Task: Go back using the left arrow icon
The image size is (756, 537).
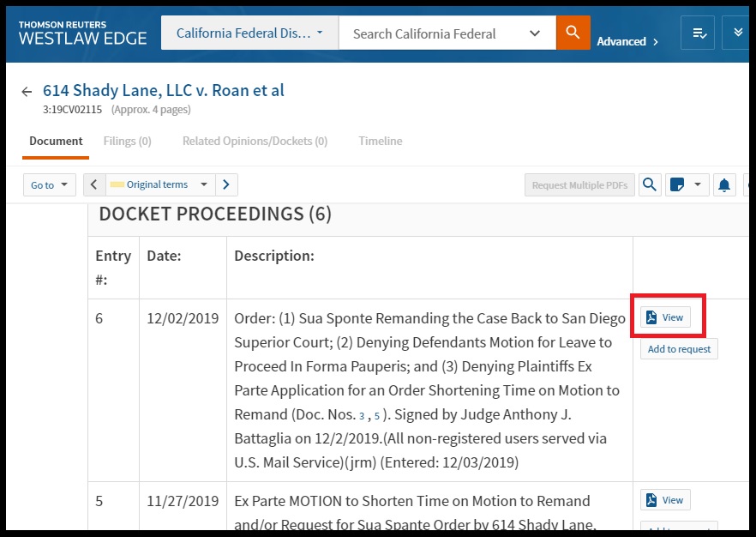Action: coord(27,92)
